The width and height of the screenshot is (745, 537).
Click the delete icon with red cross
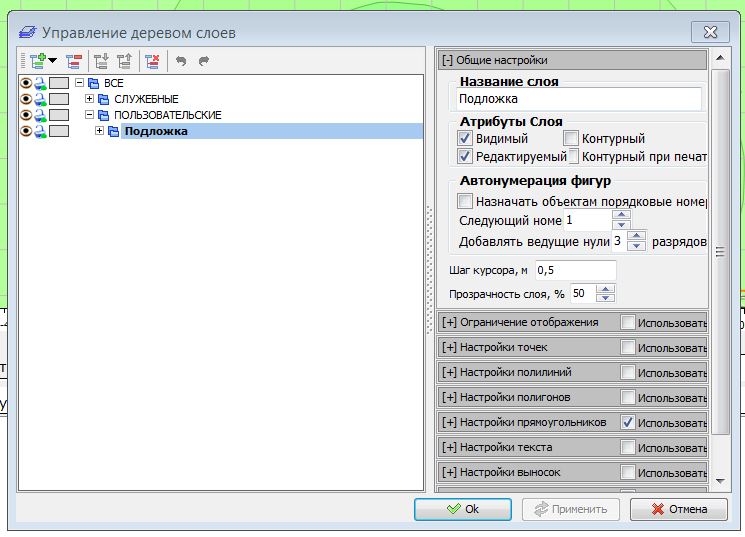coord(152,61)
